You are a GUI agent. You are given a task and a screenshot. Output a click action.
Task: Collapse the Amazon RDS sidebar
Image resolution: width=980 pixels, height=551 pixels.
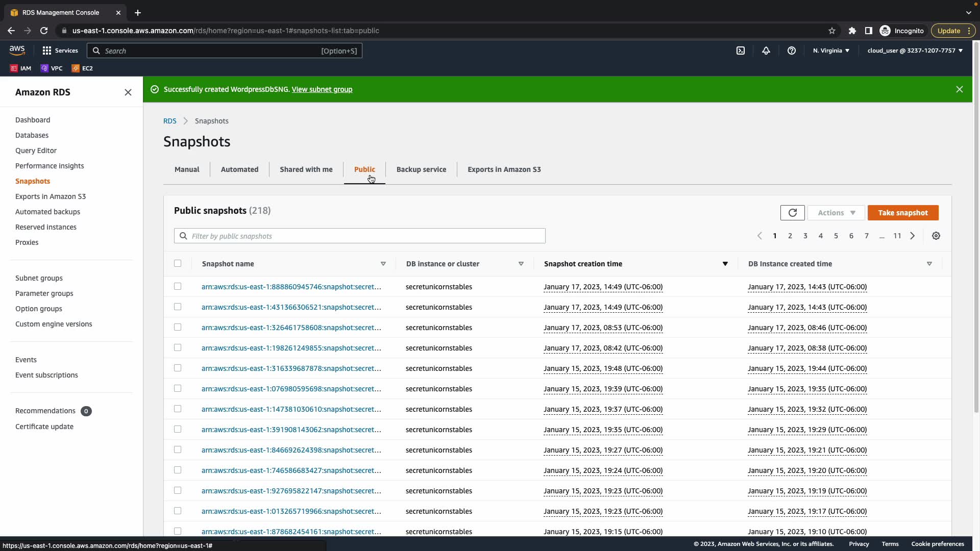(128, 92)
